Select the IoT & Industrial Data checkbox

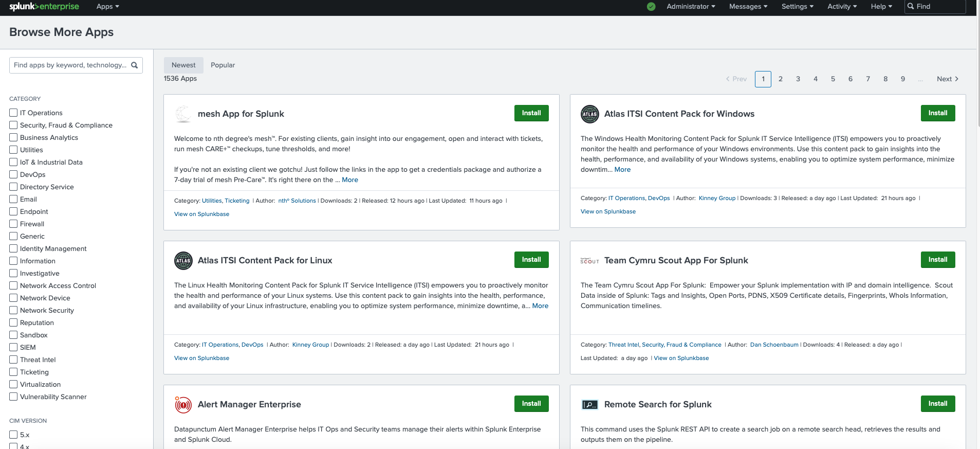[13, 162]
